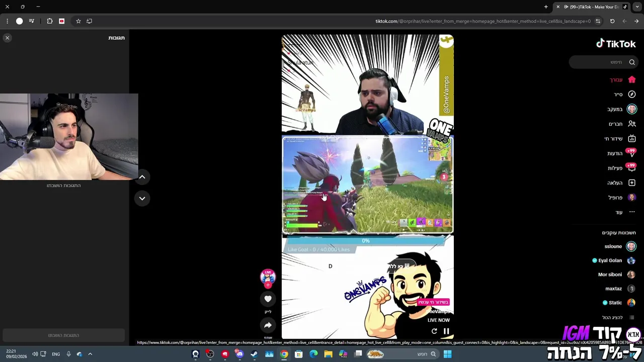Open the TikTok For You home icon
Image resolution: width=644 pixels, height=362 pixels.
(632, 79)
